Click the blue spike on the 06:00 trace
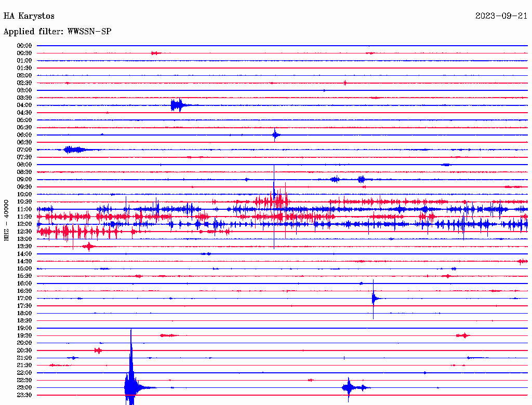 [x=275, y=135]
